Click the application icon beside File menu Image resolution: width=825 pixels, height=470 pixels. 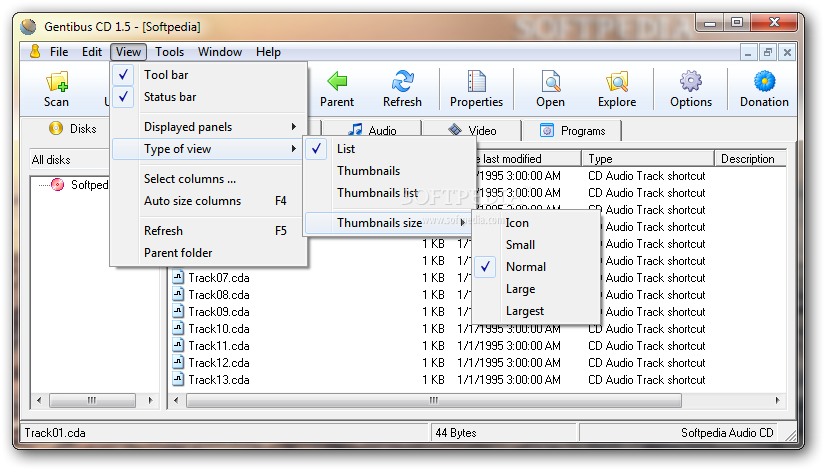tap(35, 52)
